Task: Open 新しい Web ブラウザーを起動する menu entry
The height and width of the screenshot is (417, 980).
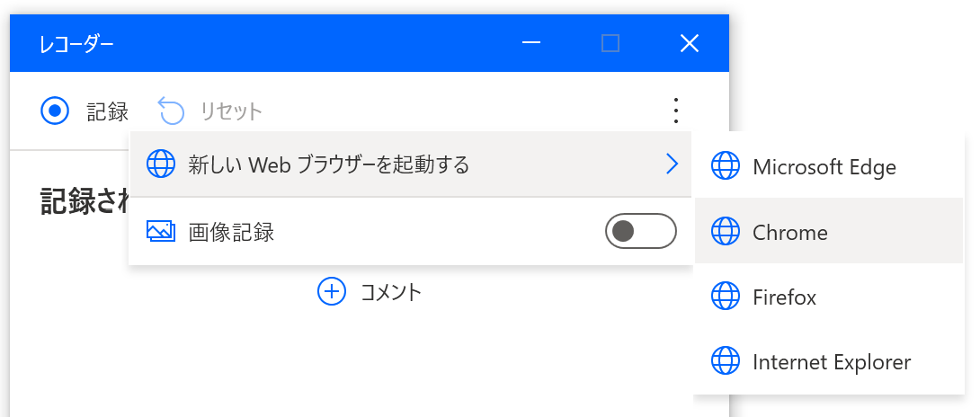Action: (x=411, y=164)
